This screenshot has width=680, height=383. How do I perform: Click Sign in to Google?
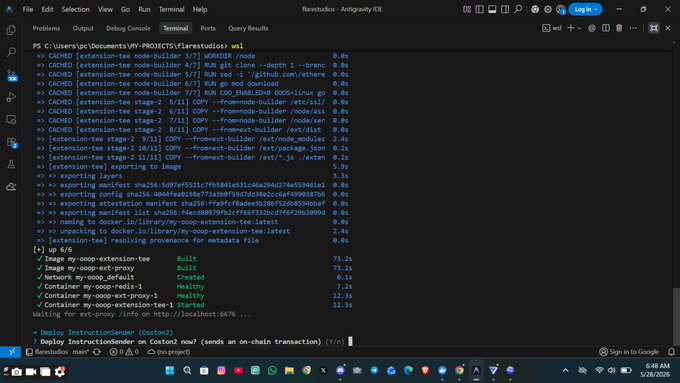pos(629,352)
